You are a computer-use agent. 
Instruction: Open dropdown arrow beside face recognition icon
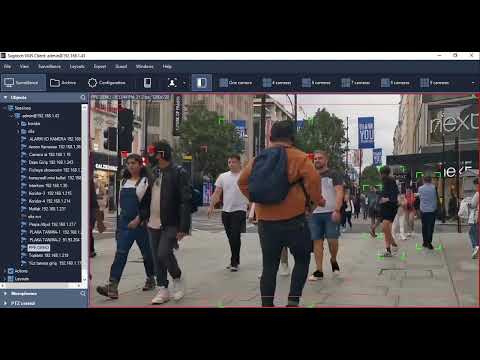click(x=184, y=83)
